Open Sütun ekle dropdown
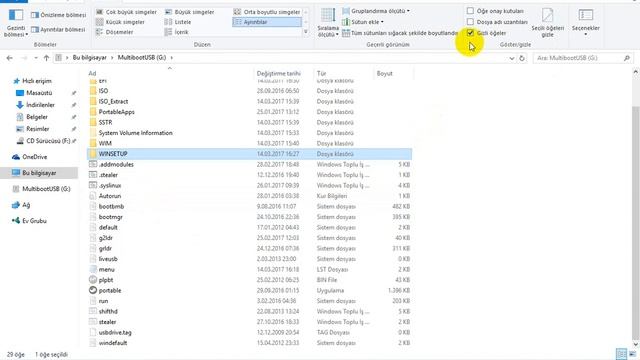The height and width of the screenshot is (360, 640). (x=363, y=22)
